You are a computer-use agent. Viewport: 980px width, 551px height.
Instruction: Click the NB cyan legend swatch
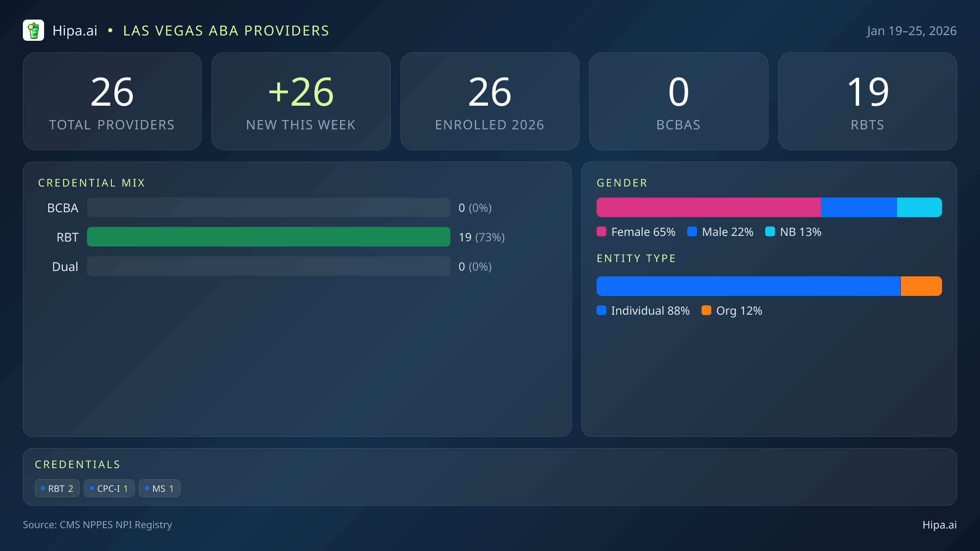coord(770,232)
